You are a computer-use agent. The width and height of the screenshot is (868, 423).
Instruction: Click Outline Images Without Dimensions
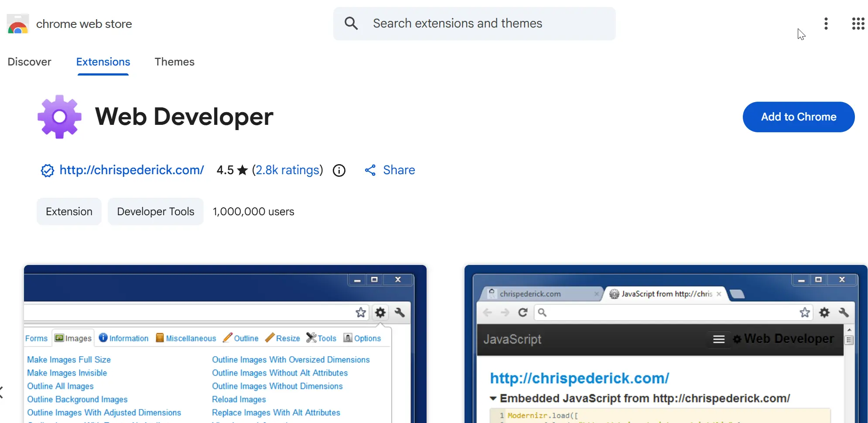point(277,386)
